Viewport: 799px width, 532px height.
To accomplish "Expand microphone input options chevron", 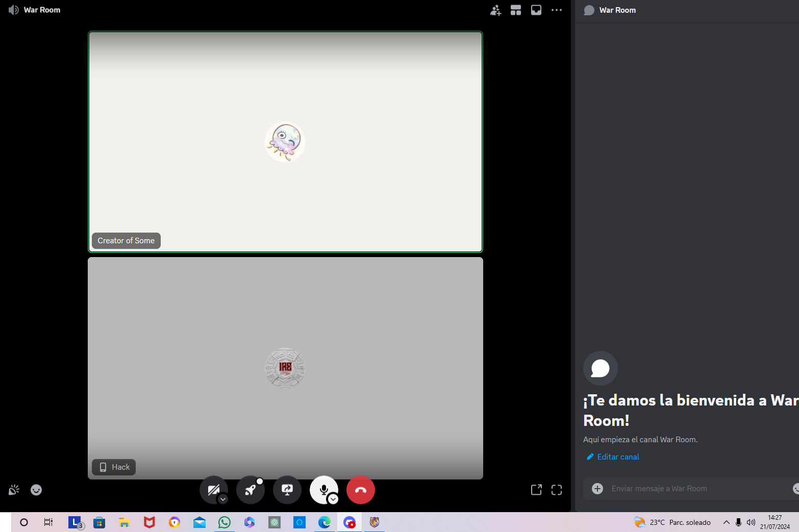I will tap(333, 499).
